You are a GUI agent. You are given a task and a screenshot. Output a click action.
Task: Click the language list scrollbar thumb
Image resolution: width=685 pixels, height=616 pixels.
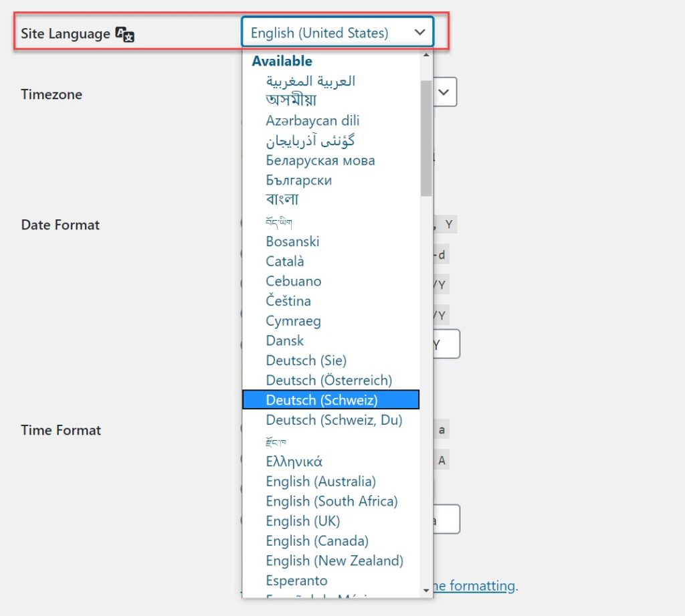point(426,137)
